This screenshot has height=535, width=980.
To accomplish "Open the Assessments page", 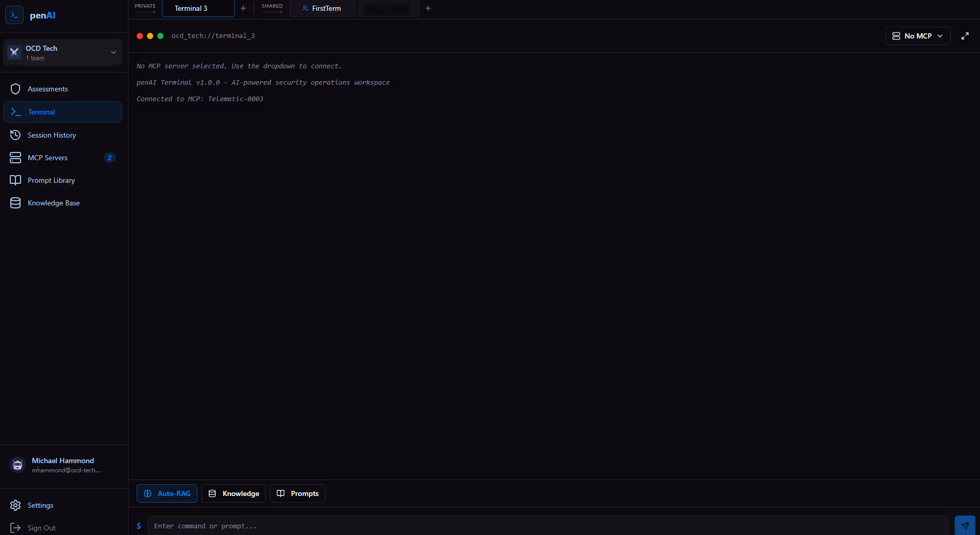I will click(x=62, y=89).
